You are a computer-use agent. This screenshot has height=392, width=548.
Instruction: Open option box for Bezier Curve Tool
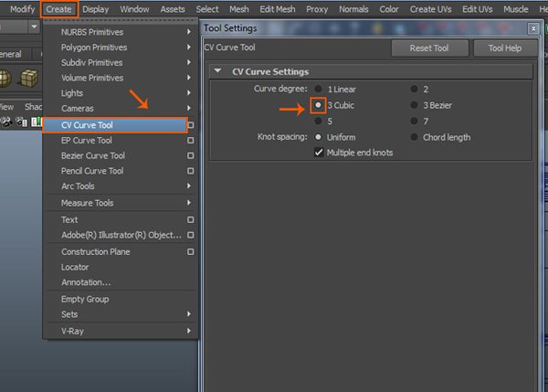pos(190,155)
